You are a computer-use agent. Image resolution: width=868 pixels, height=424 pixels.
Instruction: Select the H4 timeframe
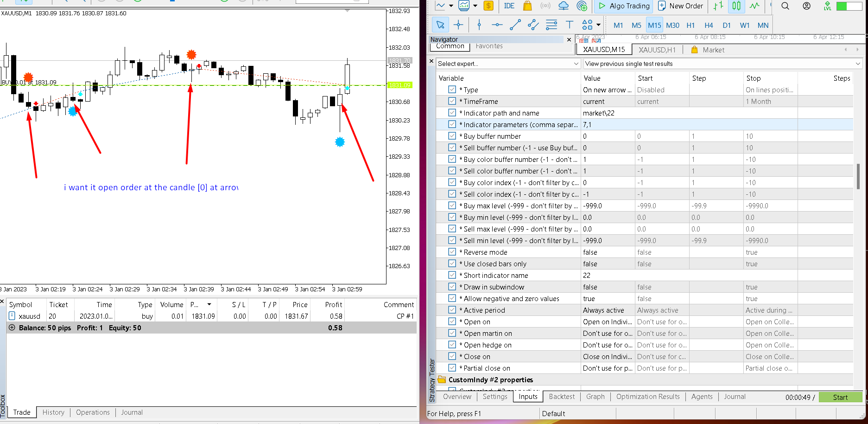point(709,25)
